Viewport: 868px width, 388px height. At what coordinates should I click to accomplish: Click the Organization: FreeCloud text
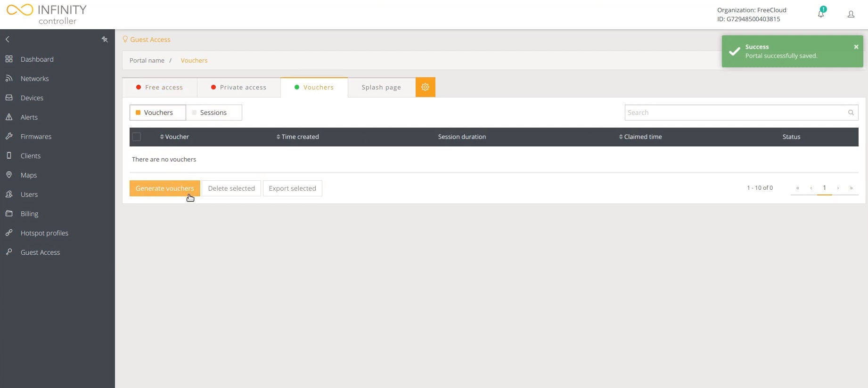coord(752,10)
